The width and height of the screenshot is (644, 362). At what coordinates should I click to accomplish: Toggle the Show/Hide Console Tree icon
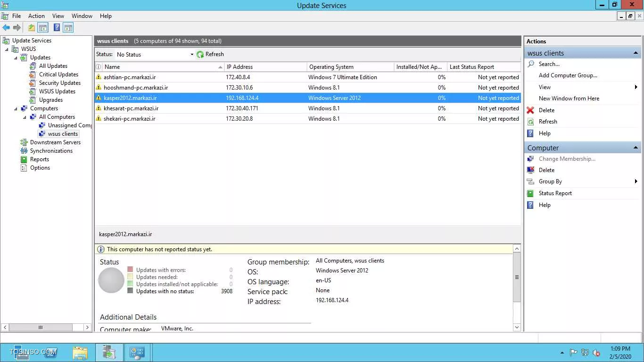pos(43,28)
